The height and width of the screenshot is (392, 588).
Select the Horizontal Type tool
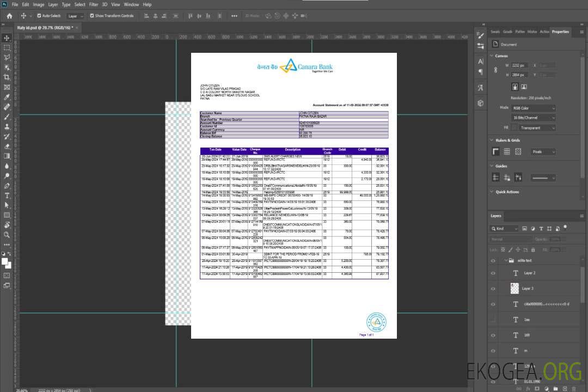tap(7, 195)
